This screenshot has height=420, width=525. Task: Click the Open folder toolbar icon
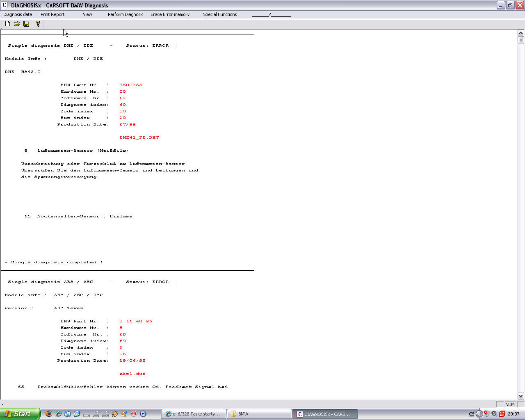click(17, 24)
